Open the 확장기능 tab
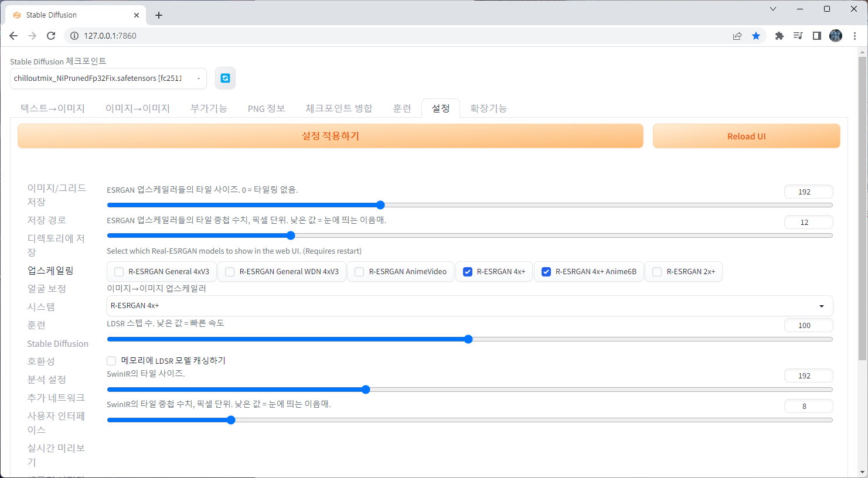Screen dimensions: 868x478 [488, 108]
